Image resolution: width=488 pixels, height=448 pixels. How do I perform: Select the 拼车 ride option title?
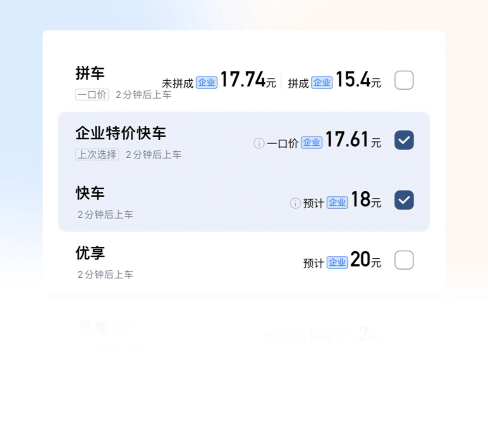coord(90,74)
